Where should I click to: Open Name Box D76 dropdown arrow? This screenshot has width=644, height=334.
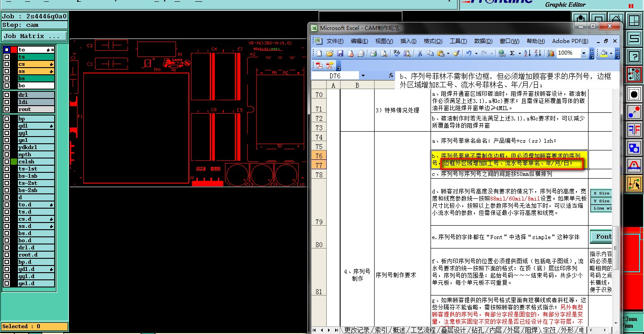click(363, 76)
